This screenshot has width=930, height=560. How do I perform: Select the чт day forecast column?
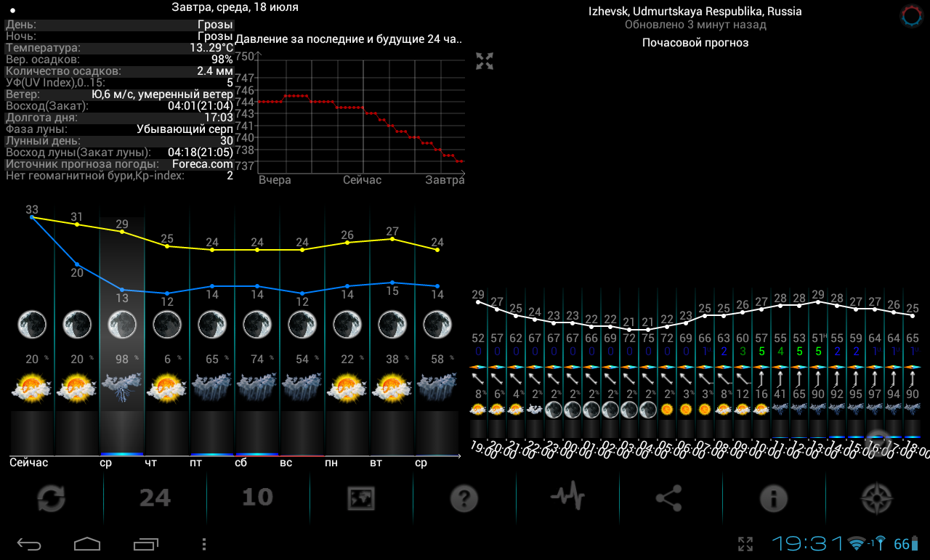coord(167,334)
